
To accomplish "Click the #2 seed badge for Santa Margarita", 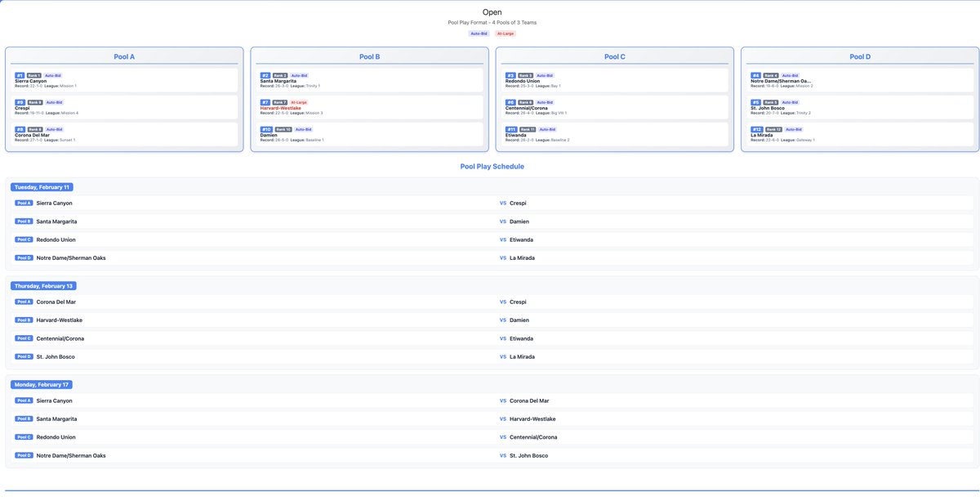I will pyautogui.click(x=265, y=75).
